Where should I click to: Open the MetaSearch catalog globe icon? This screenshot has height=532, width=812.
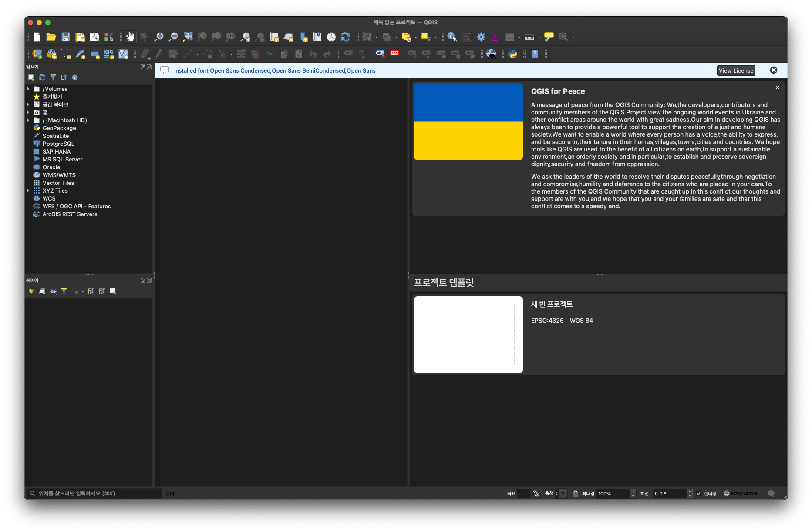tap(491, 54)
